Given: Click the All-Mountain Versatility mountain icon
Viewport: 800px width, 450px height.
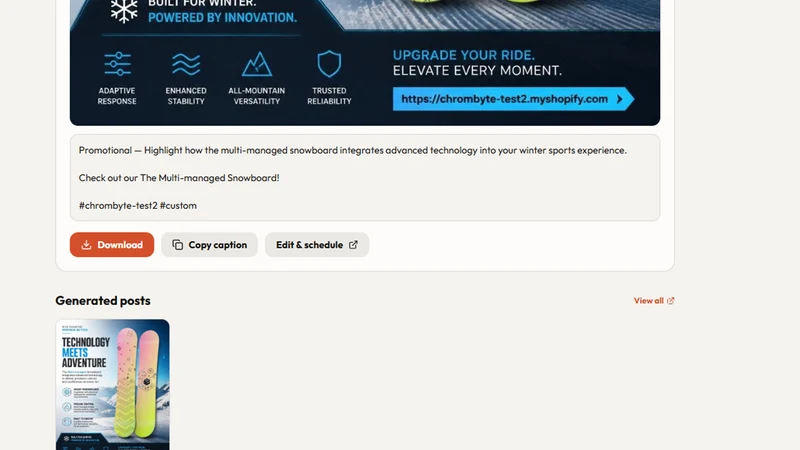Looking at the screenshot, I should click(x=257, y=64).
